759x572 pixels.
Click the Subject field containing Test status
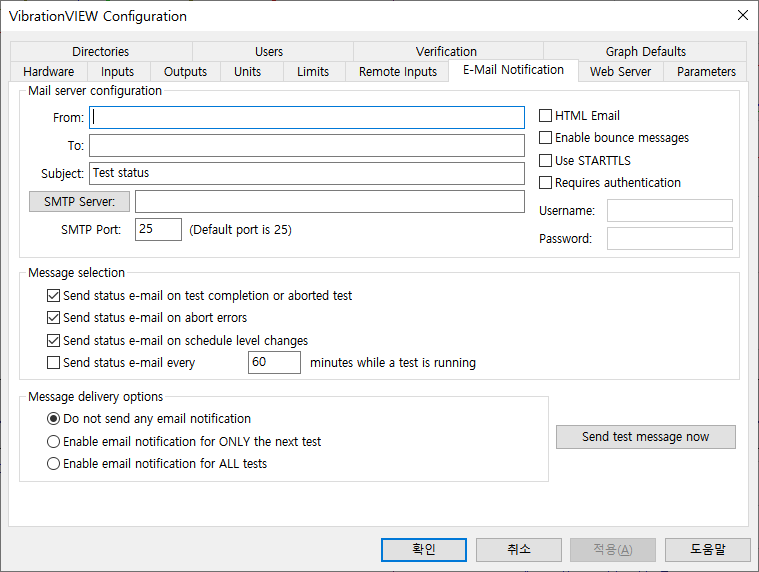306,173
